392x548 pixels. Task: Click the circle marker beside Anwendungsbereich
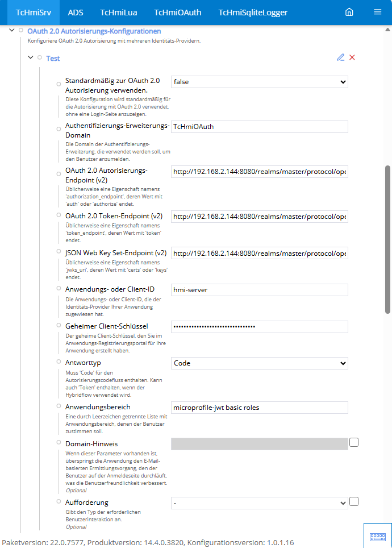[x=59, y=406]
